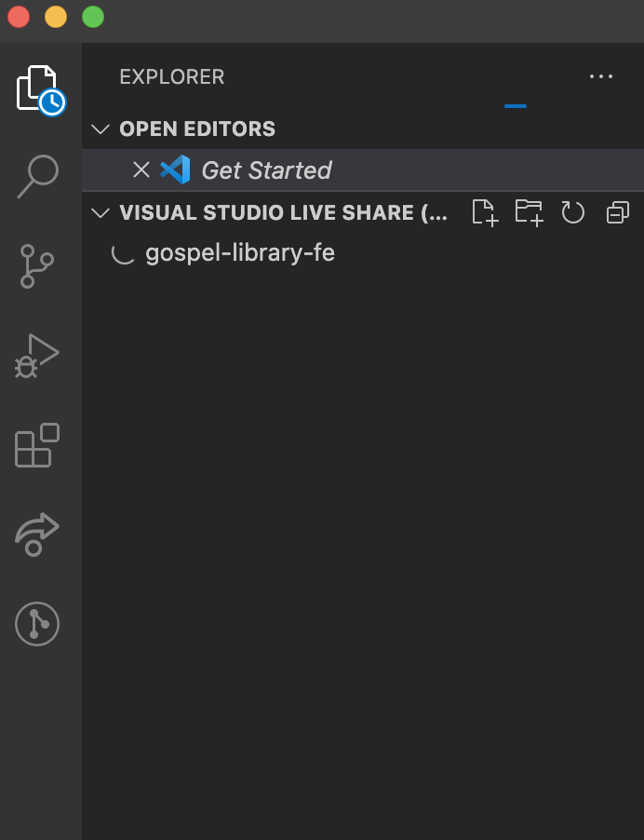Open the Source Control branch icon

(x=37, y=266)
